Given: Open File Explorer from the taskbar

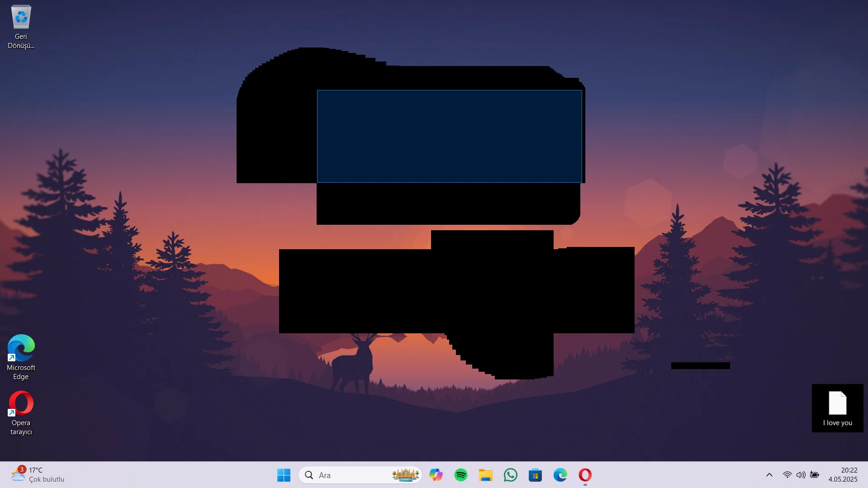Looking at the screenshot, I should 485,475.
